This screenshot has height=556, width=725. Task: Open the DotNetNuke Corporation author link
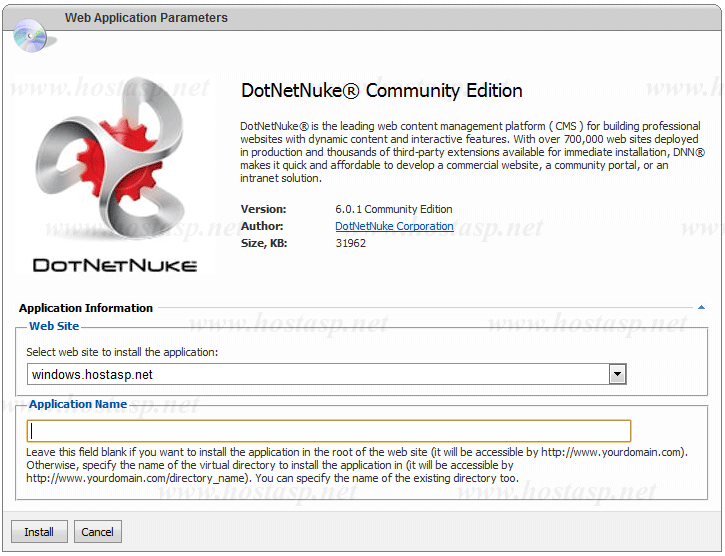pyautogui.click(x=394, y=226)
